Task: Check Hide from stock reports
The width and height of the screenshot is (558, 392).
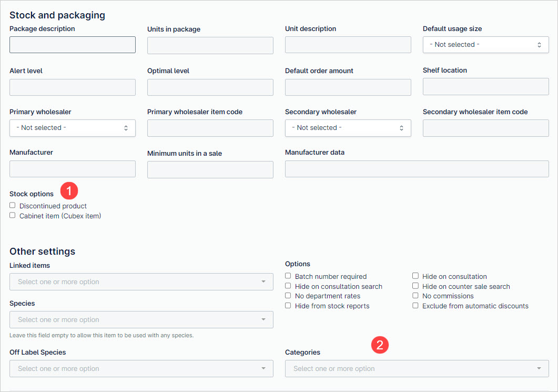Action: tap(288, 305)
